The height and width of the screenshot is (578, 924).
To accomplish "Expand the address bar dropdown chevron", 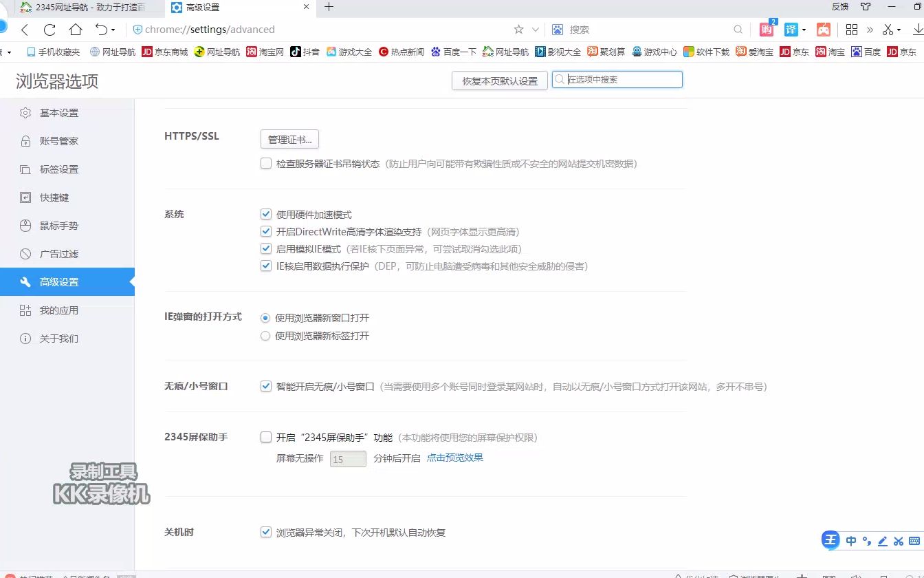I will pos(536,30).
